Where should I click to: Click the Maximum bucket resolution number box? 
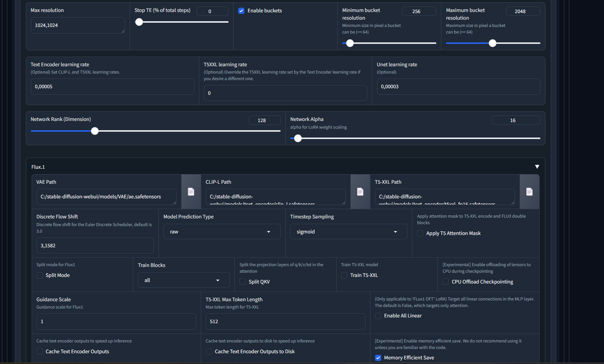click(x=523, y=11)
